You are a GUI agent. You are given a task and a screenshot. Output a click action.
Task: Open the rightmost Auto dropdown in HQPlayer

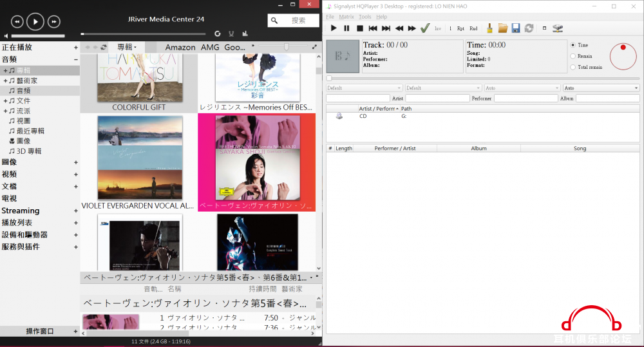tap(601, 88)
